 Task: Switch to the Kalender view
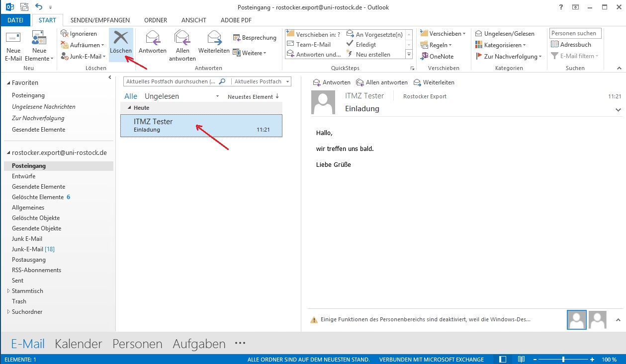click(79, 344)
